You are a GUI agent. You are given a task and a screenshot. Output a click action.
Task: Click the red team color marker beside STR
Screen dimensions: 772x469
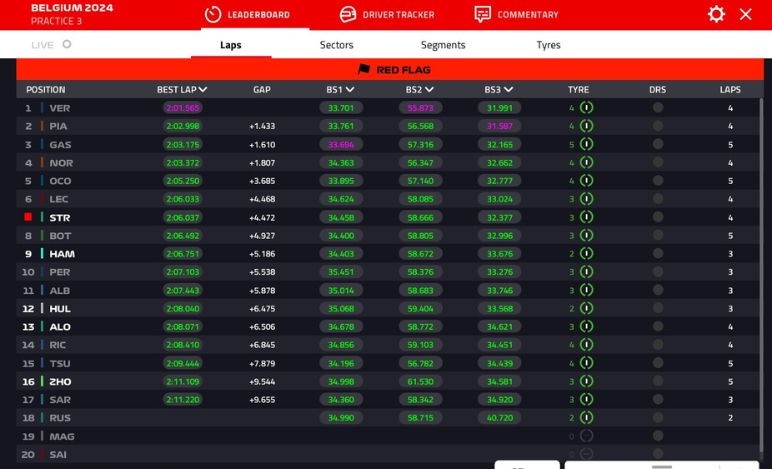pos(28,217)
